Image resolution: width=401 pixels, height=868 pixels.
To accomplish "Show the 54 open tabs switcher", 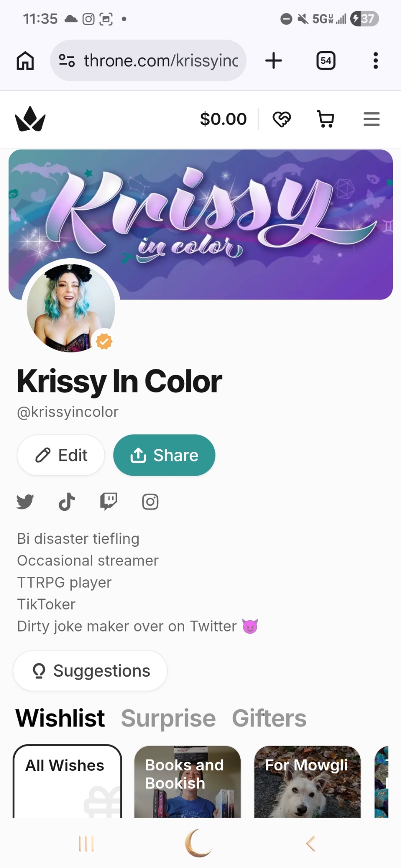I will coord(326,61).
